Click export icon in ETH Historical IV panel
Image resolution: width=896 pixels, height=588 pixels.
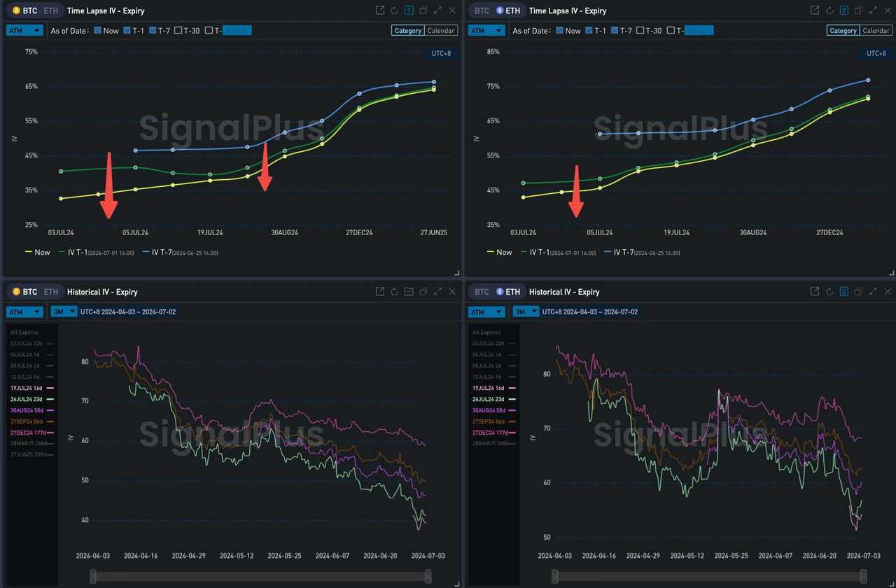[815, 292]
